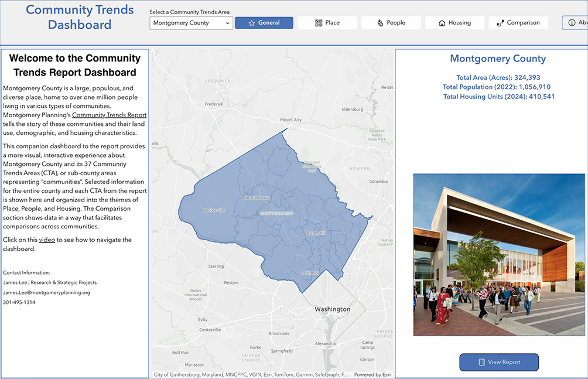Open the Community Trends Area dropdown
588x379 pixels.
coord(191,22)
